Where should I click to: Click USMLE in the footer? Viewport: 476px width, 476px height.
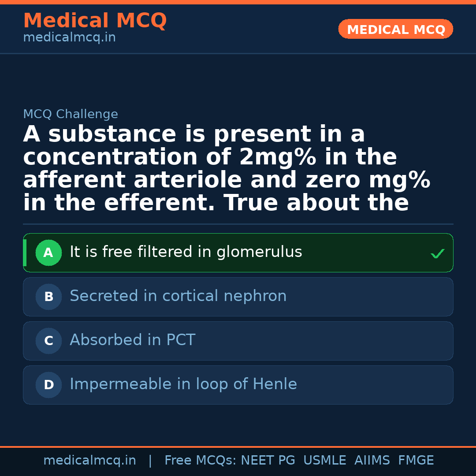tap(324, 461)
